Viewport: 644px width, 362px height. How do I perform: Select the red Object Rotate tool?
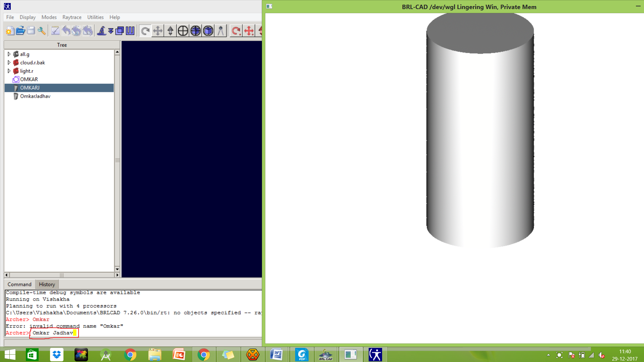tap(236, 31)
